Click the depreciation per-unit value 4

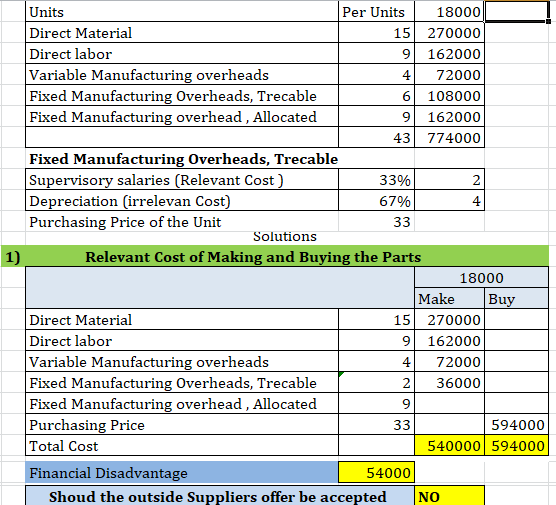[x=449, y=201]
